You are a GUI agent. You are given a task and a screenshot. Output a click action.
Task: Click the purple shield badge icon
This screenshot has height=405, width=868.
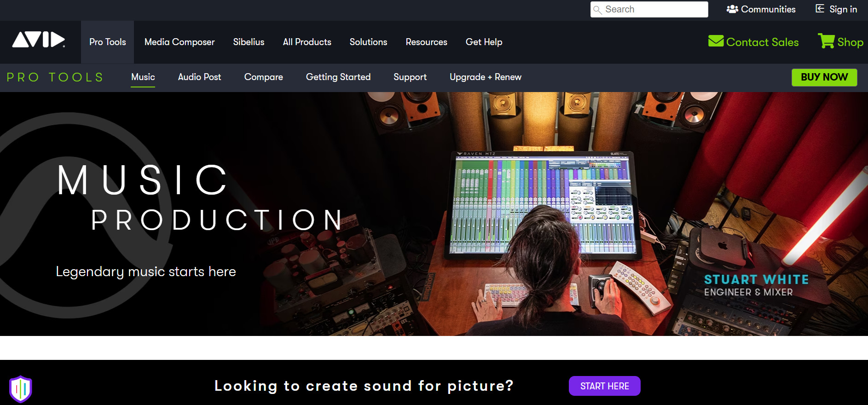(x=20, y=389)
